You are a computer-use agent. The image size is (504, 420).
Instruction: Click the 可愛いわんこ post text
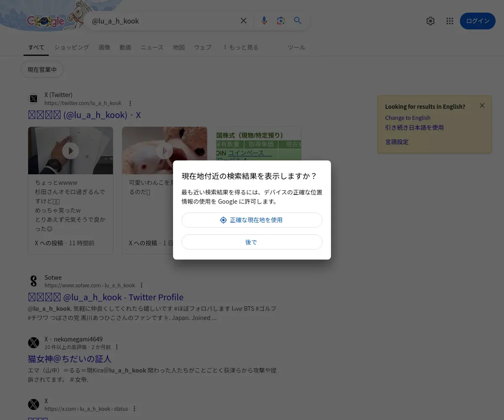(151, 187)
